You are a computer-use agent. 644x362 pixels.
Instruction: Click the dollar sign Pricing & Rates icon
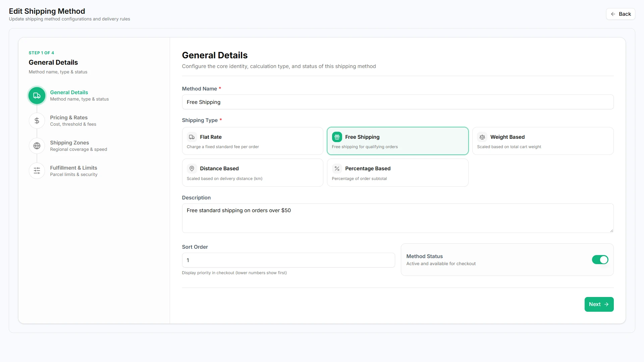pos(37,121)
